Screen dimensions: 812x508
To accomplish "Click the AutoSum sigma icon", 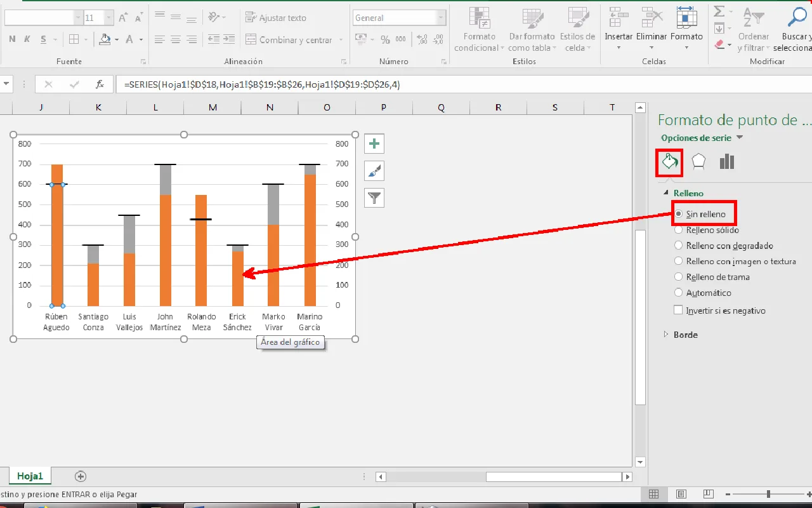I will 719,12.
